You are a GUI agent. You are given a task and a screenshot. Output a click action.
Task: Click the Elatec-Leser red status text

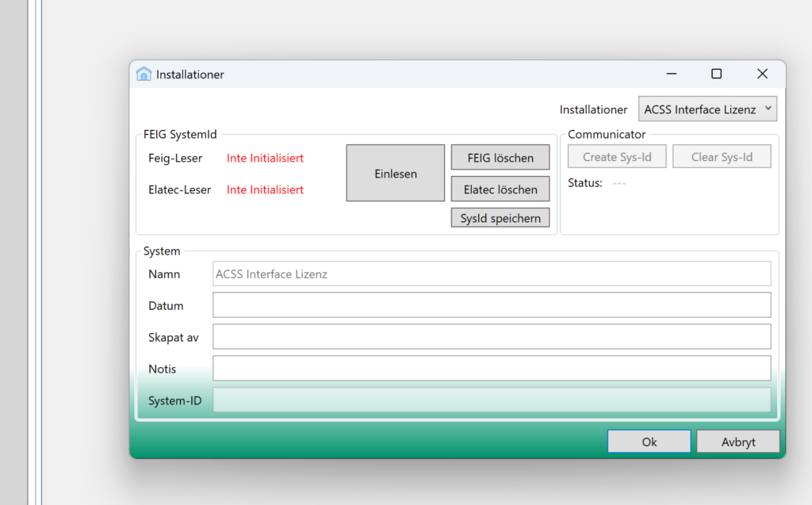(265, 189)
